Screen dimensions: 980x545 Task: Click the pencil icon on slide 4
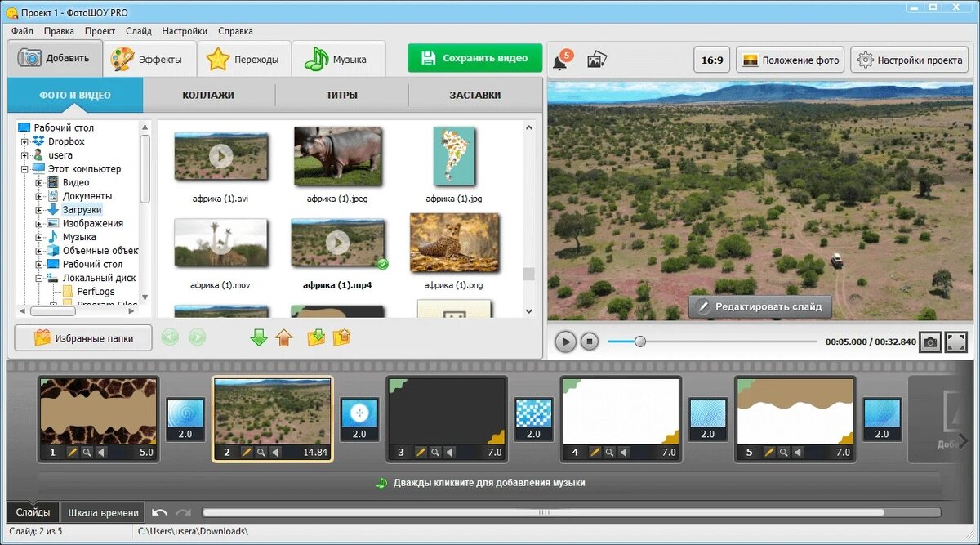pos(595,452)
